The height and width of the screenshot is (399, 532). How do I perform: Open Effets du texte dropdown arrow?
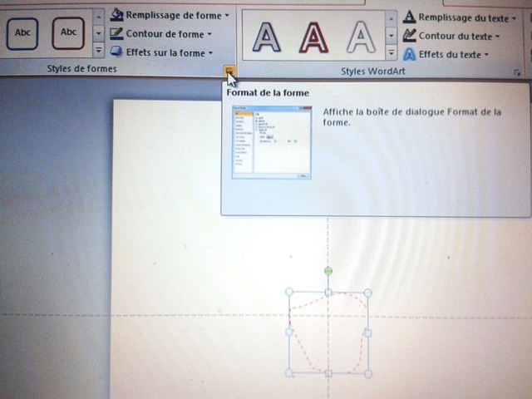486,55
